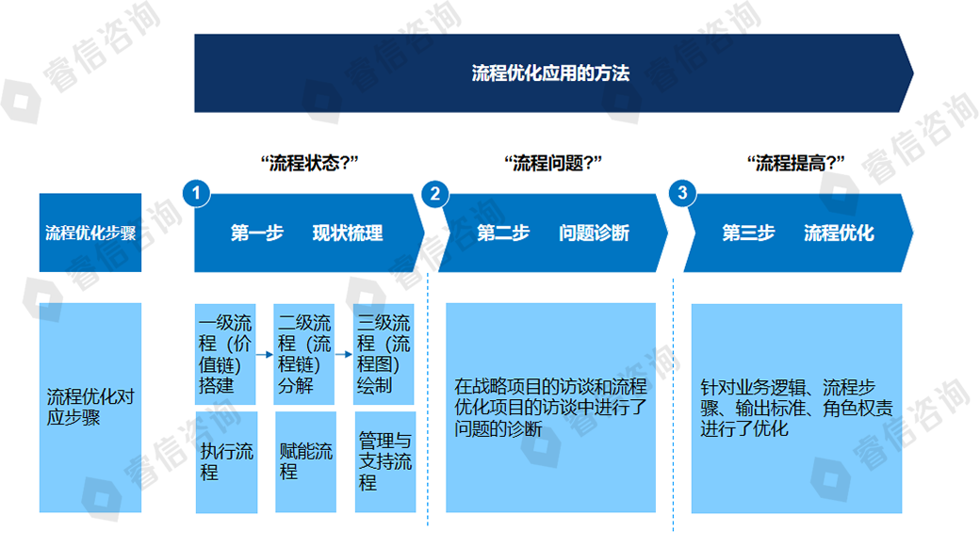
Task: Click the arrow between 二级流程 and 三级流程
Action: coord(345,355)
